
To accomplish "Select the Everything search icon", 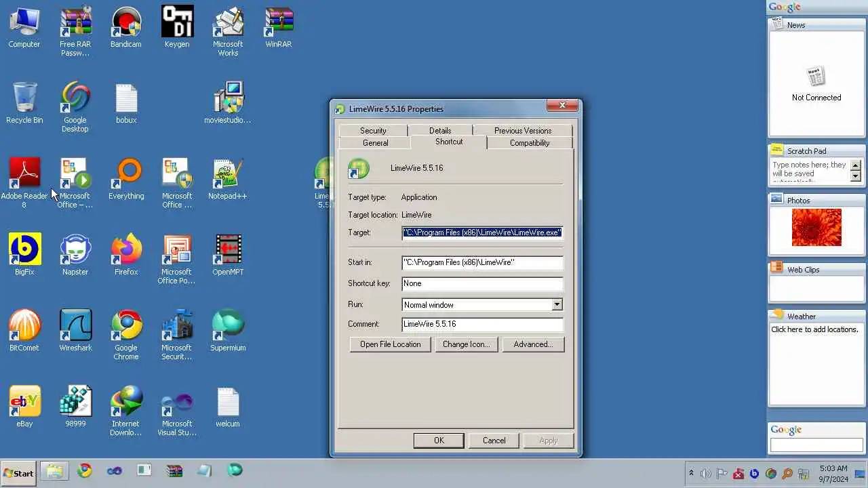I will [126, 180].
